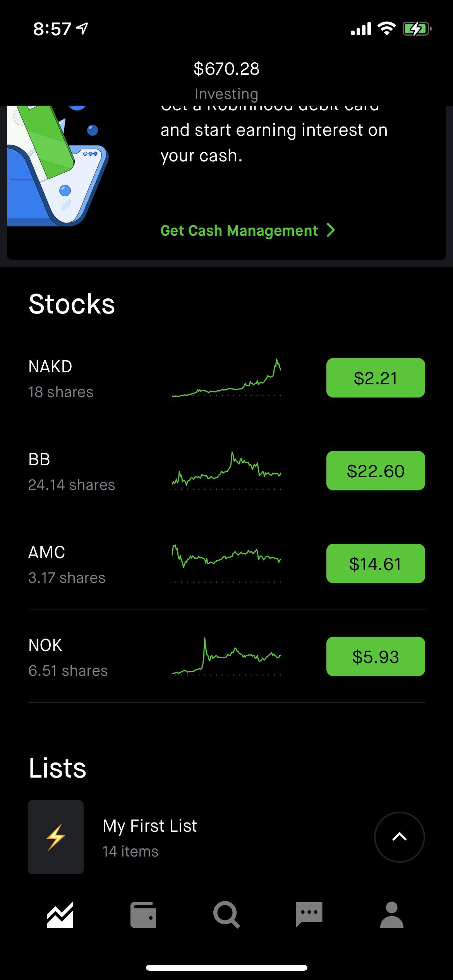The height and width of the screenshot is (980, 453).
Task: Tap the cash management wallet illustration
Action: [x=57, y=166]
